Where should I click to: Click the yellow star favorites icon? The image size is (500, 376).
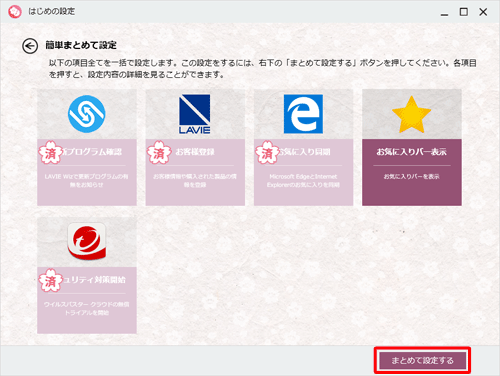click(412, 114)
